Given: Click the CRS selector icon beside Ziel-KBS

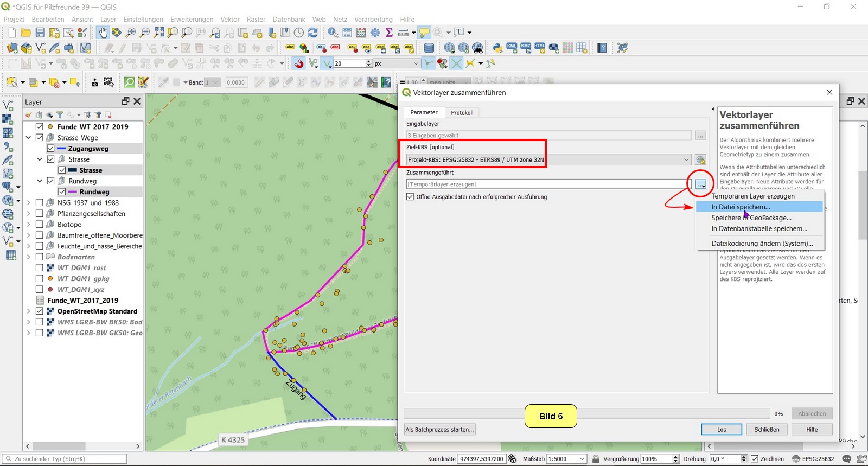Looking at the screenshot, I should click(700, 159).
